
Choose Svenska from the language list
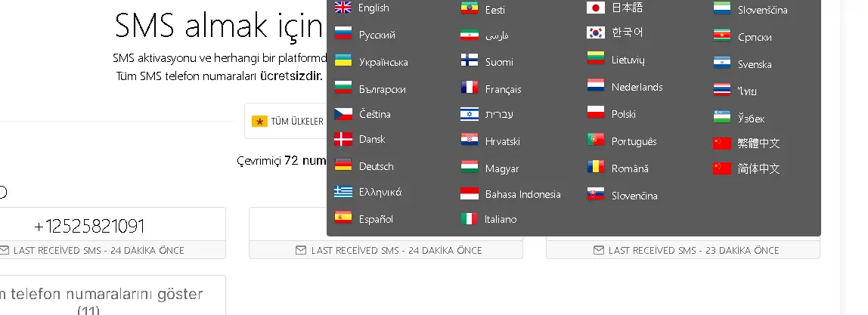755,64
